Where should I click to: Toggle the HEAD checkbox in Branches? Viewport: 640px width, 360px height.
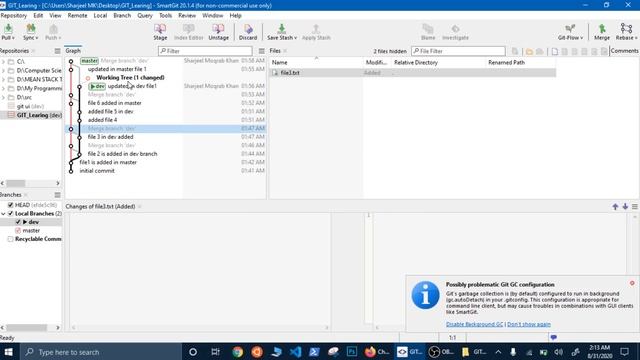coord(11,205)
